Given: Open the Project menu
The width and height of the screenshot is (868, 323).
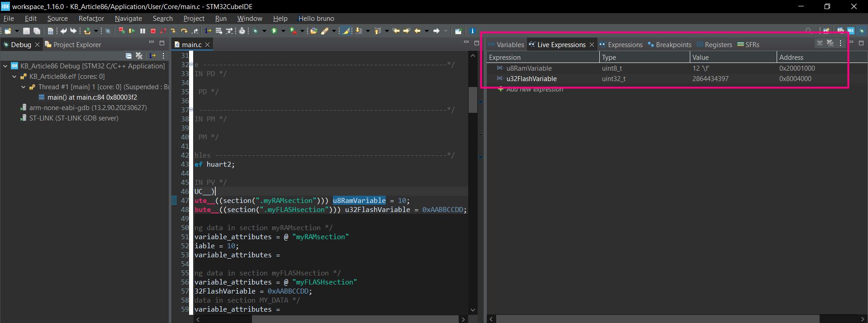Looking at the screenshot, I should [x=194, y=19].
